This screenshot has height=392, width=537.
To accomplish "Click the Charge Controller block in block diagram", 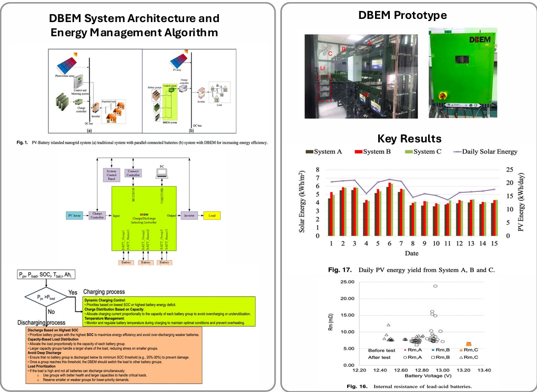I will pos(97,215).
